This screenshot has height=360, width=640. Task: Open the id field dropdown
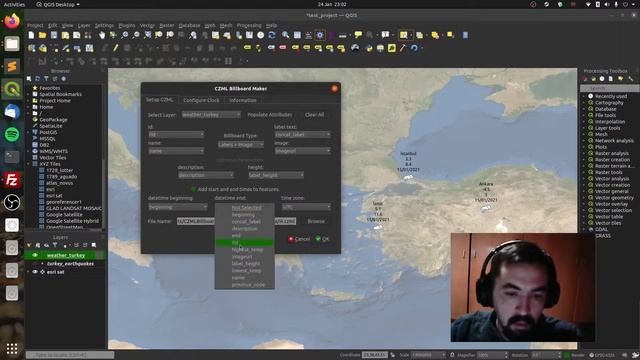[x=176, y=134]
